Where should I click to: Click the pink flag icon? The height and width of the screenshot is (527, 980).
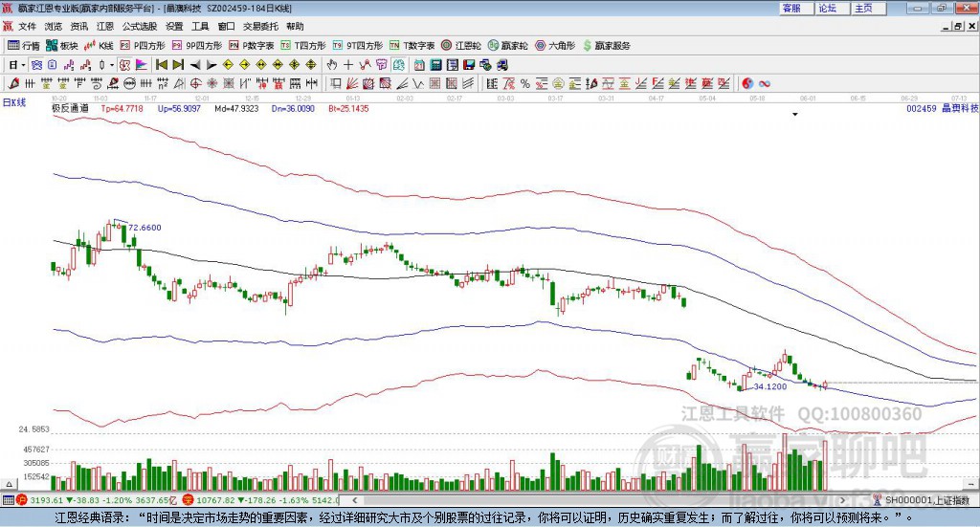pos(142,65)
